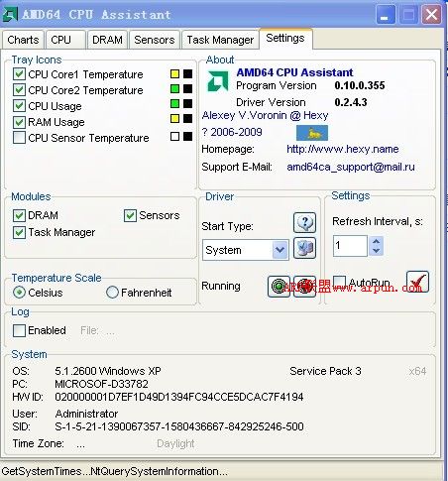
Task: Close the AMD64 CPU Assistant window
Action: (431, 15)
